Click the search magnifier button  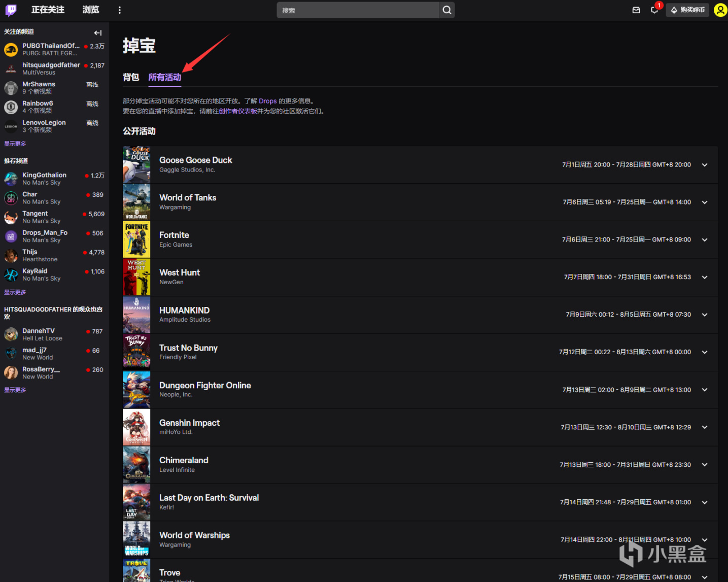click(x=447, y=10)
